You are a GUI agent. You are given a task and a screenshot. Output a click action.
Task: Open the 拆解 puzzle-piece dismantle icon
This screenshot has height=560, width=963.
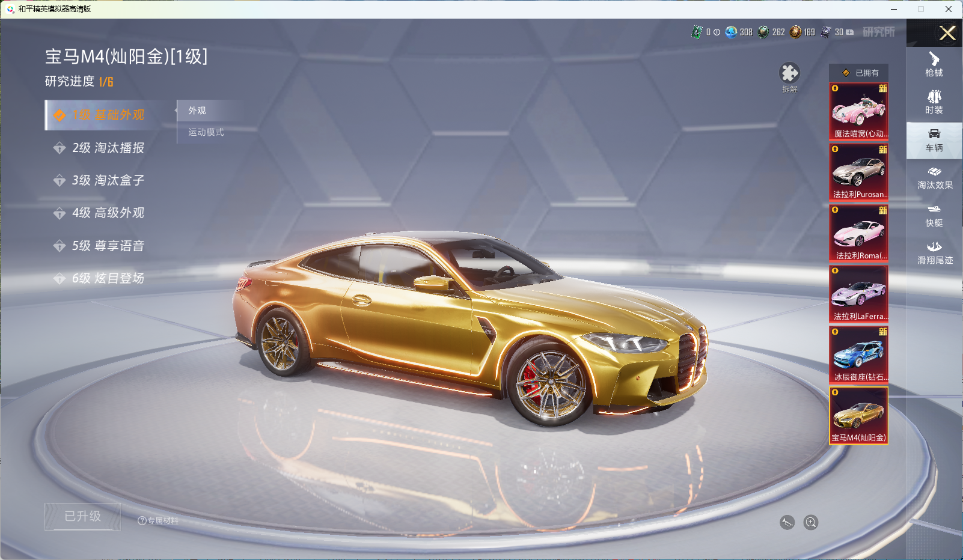point(789,73)
